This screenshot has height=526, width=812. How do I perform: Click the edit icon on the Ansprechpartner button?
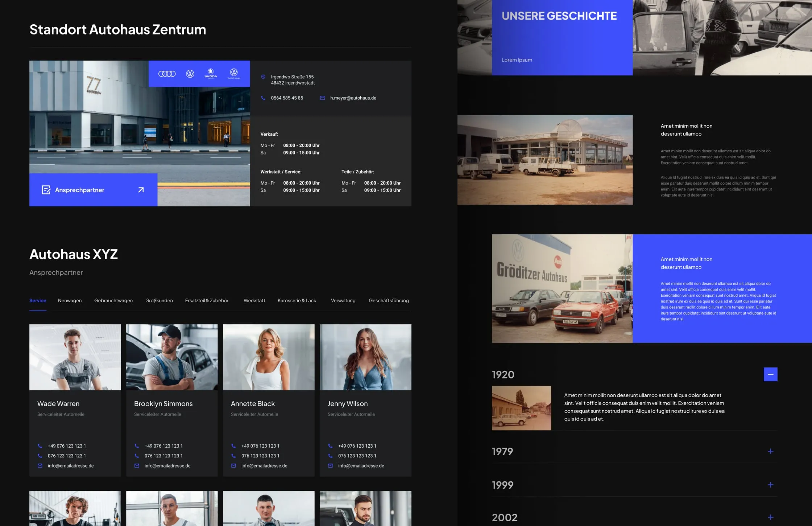pos(46,190)
